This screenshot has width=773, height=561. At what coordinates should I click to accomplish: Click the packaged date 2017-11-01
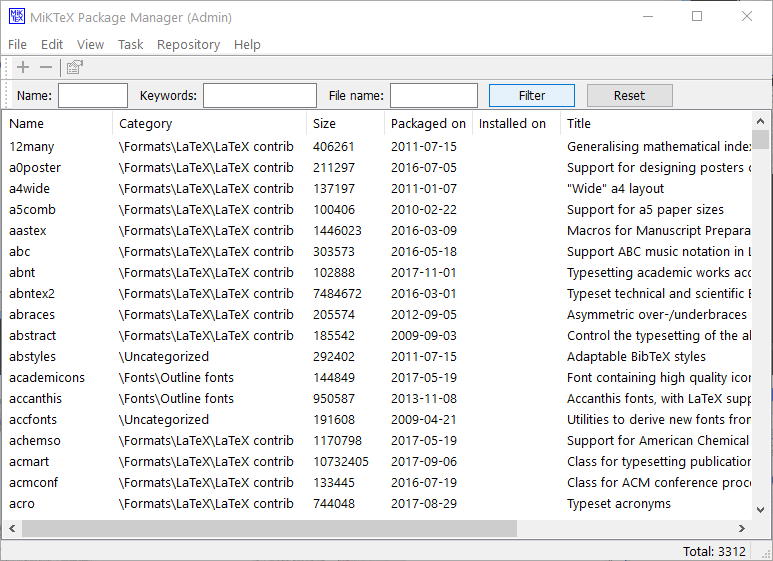[423, 273]
